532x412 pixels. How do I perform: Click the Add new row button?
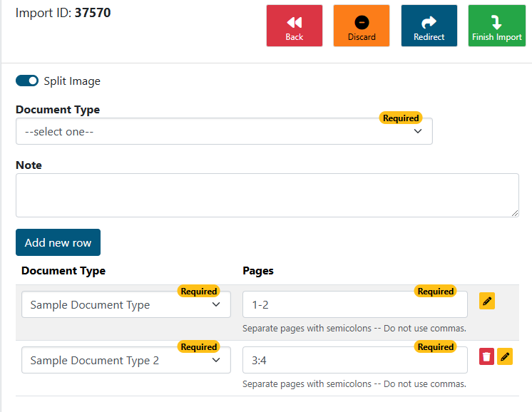tap(58, 242)
